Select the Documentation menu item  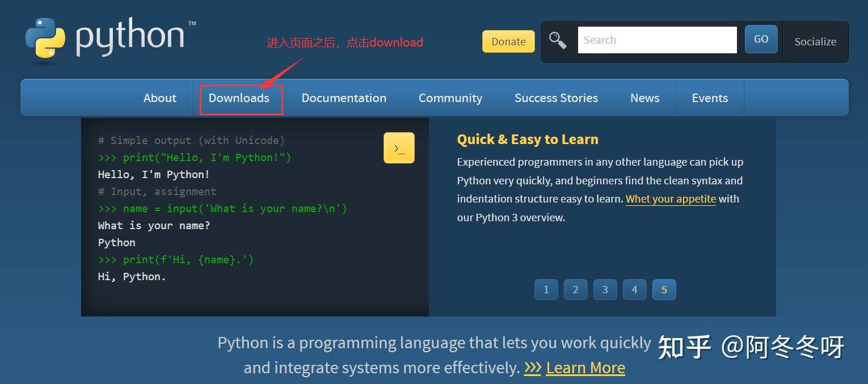(344, 98)
